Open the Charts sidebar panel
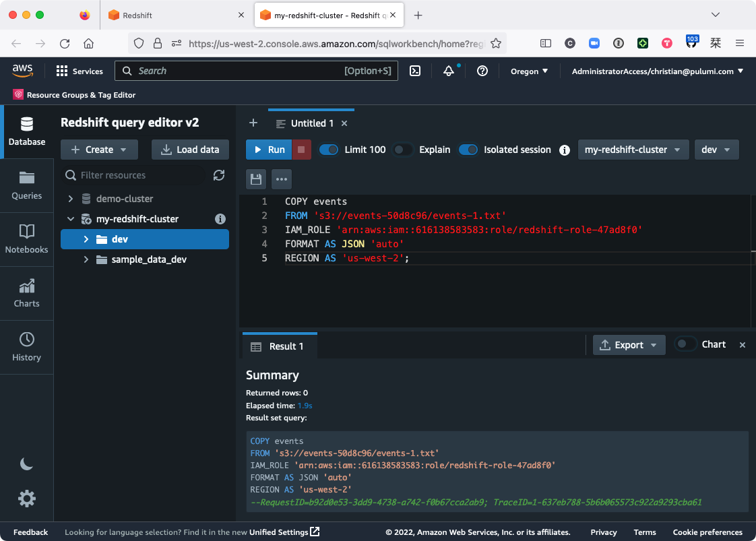 pyautogui.click(x=26, y=293)
